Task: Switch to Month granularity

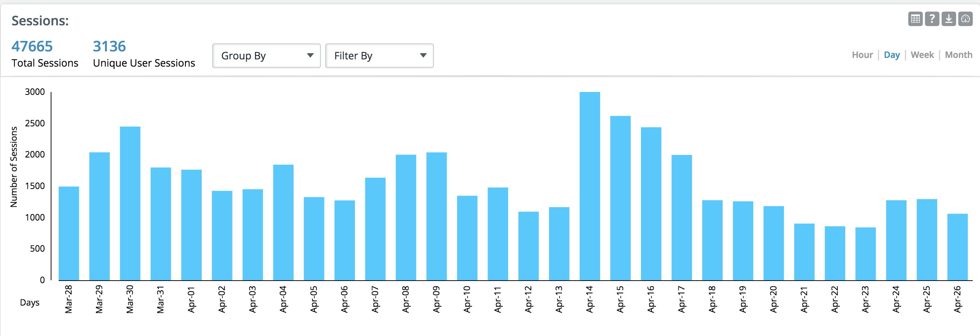Action: (x=958, y=55)
